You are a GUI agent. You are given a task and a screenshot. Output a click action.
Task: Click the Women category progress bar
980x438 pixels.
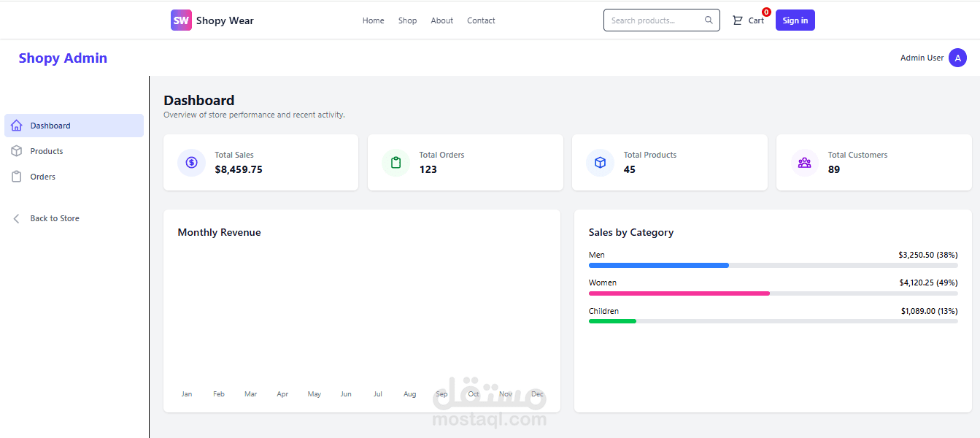pos(773,293)
